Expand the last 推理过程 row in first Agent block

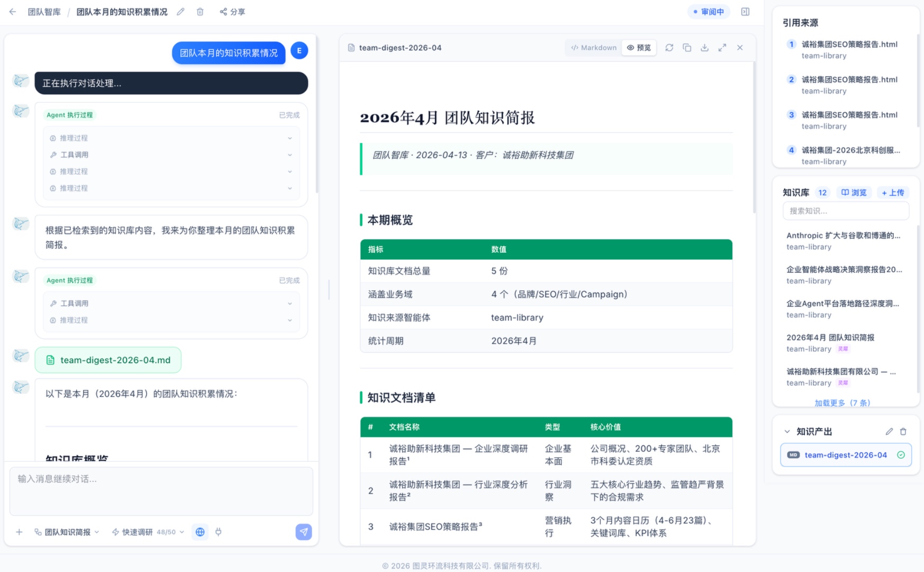coord(171,188)
